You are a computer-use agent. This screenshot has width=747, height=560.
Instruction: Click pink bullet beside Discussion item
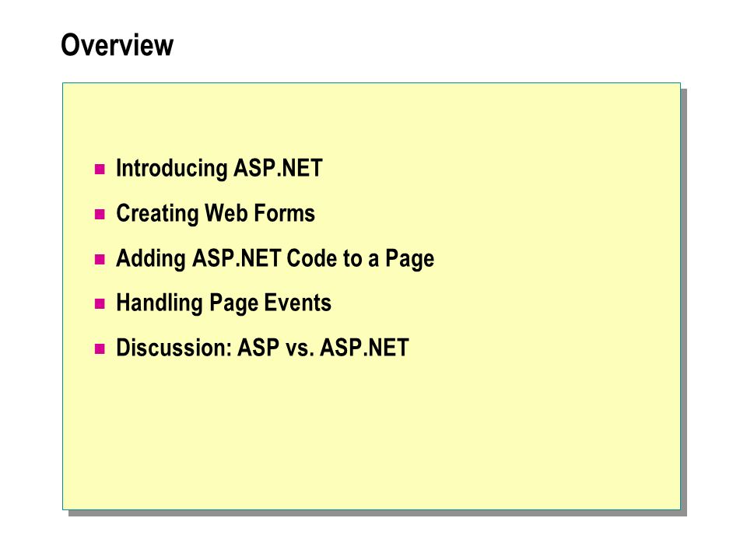click(100, 348)
